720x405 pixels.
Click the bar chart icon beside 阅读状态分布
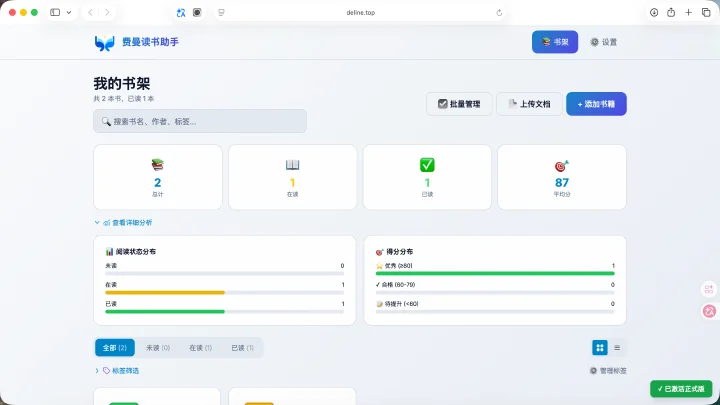[109, 252]
